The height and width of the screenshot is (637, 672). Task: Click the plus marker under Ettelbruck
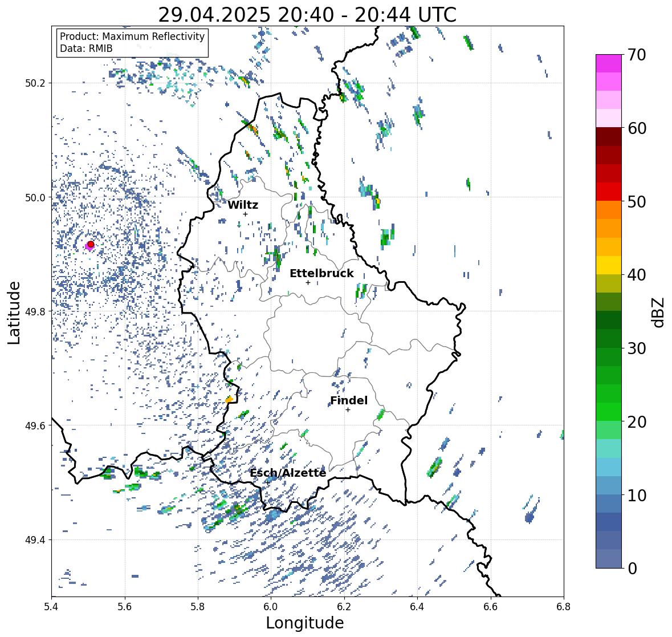[308, 282]
